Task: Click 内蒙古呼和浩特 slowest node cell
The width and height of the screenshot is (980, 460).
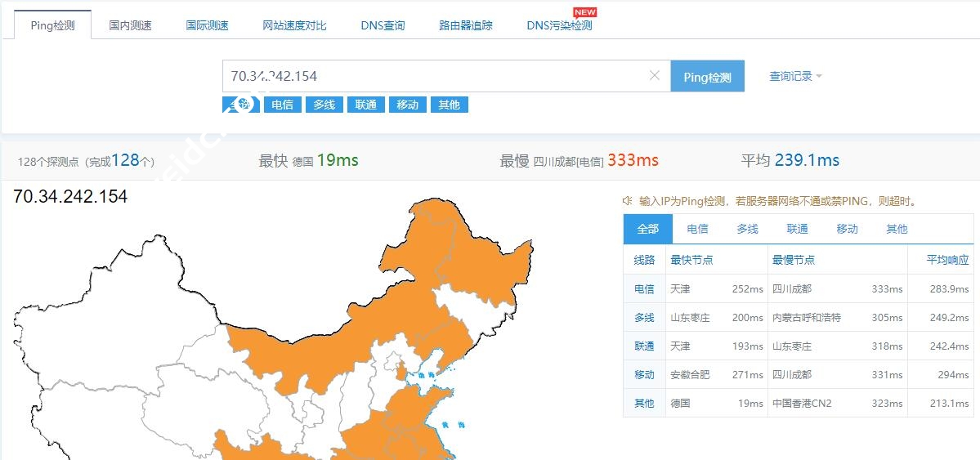Action: (807, 318)
